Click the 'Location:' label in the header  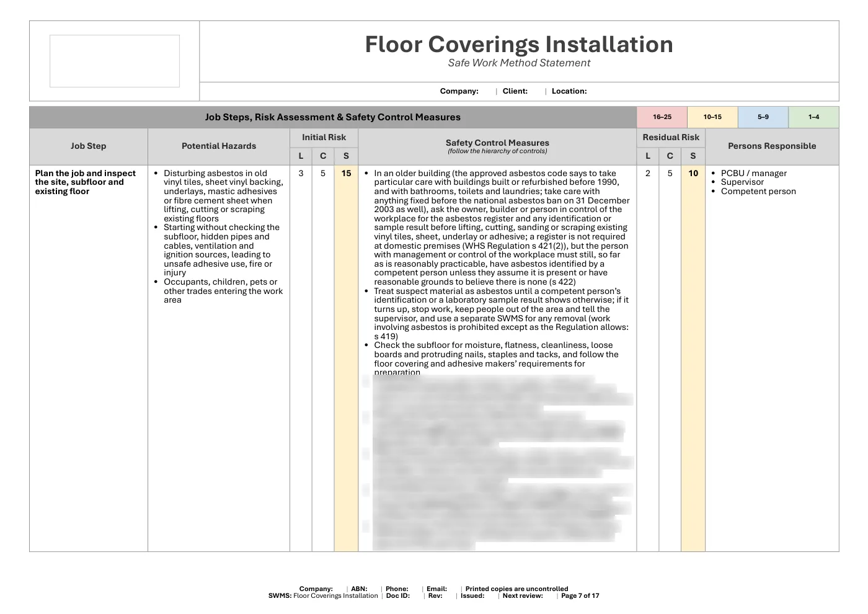(x=569, y=91)
